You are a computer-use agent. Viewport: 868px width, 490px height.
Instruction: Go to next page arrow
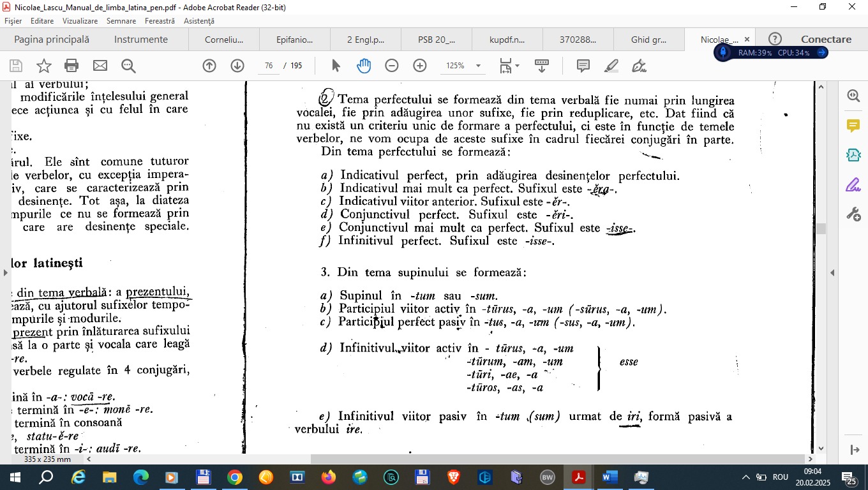pos(237,66)
